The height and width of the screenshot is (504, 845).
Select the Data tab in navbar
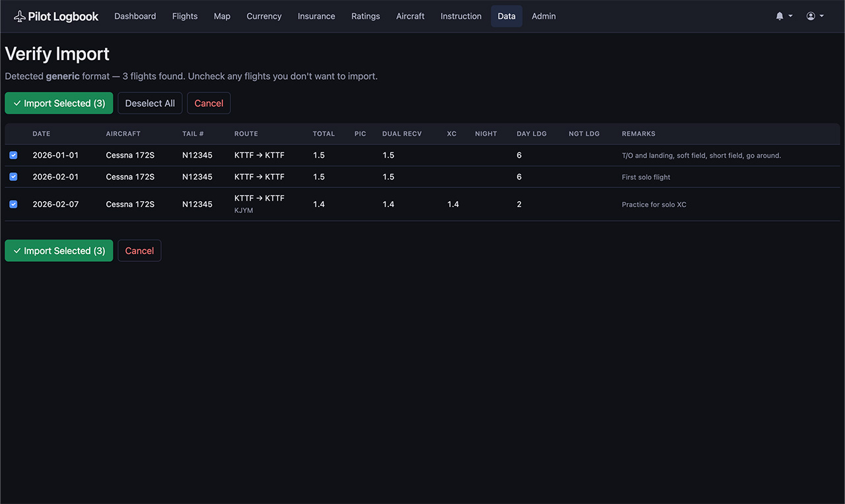tap(506, 16)
